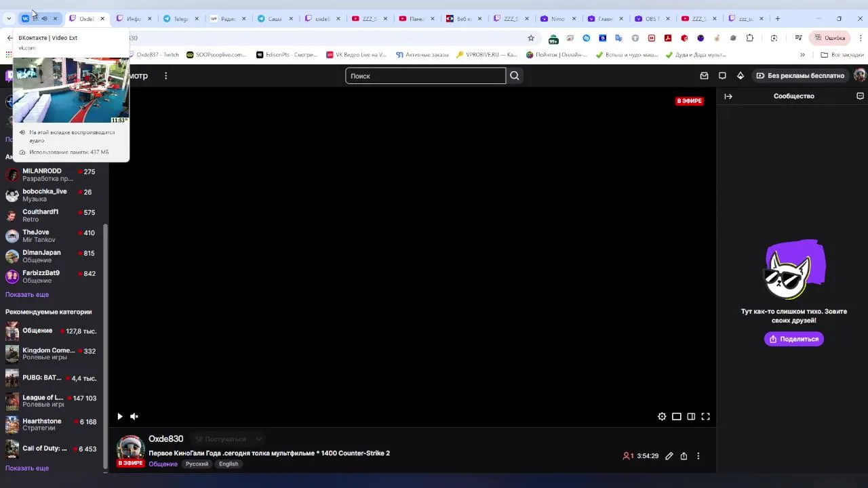Click the English tag

229,464
